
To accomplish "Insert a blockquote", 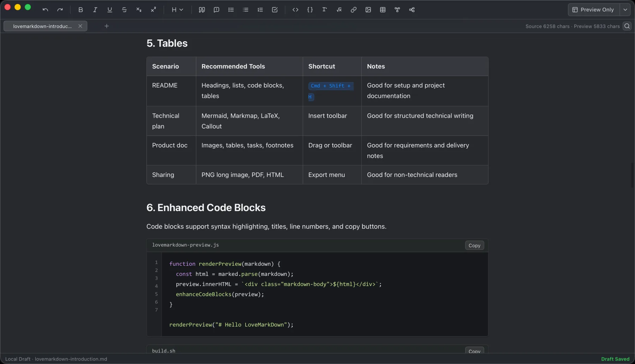I will [x=202, y=10].
